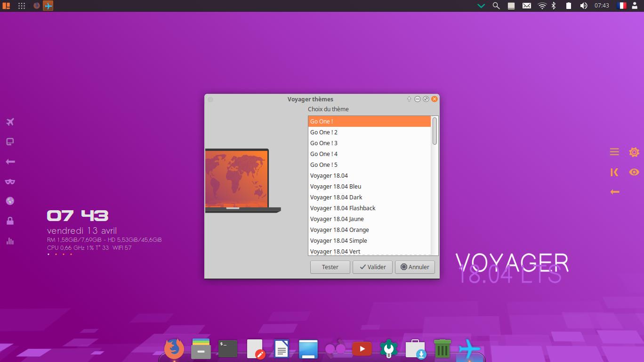Click the battery indicator in top panel

(569, 6)
